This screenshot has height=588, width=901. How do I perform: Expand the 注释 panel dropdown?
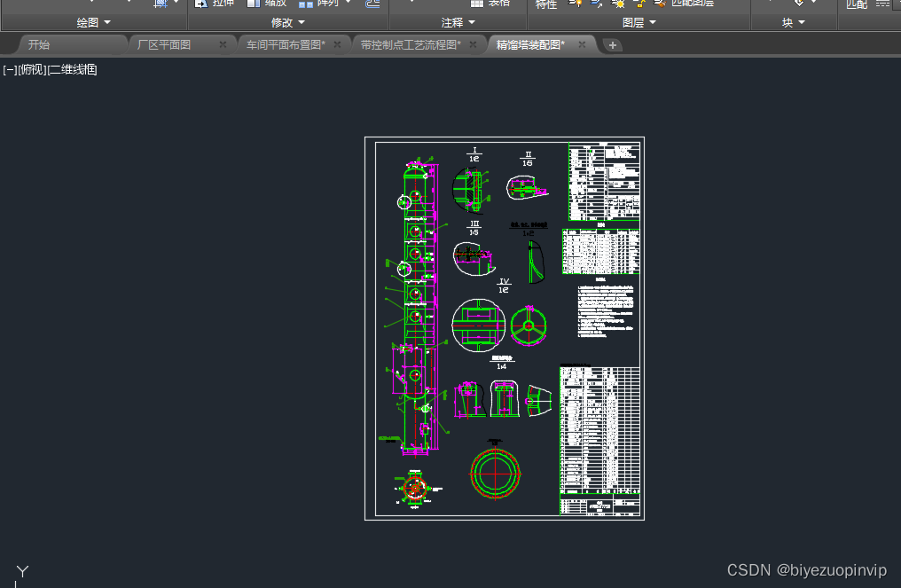coord(458,22)
